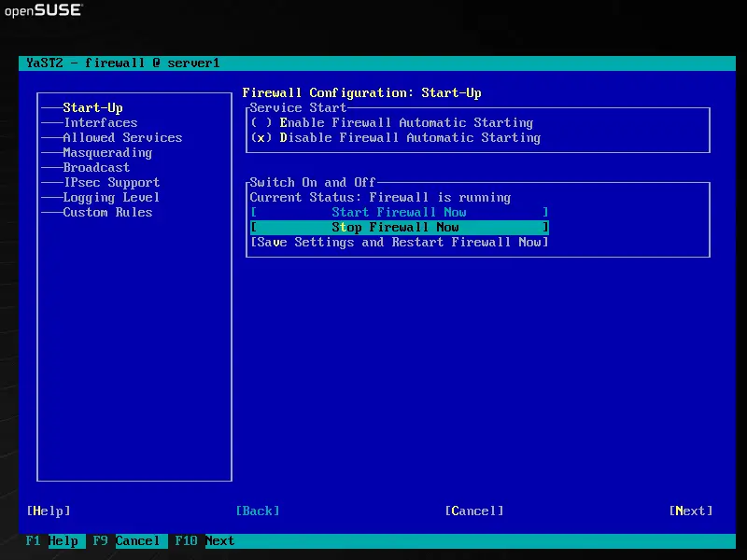Proceed with the [Next] button
Viewport: 747px width, 560px height.
click(691, 511)
